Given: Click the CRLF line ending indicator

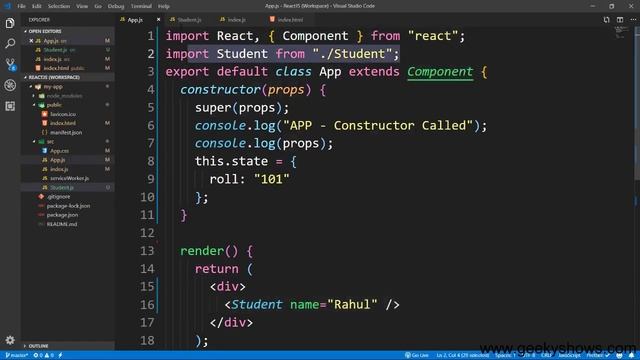Looking at the screenshot, I should click(x=546, y=356).
